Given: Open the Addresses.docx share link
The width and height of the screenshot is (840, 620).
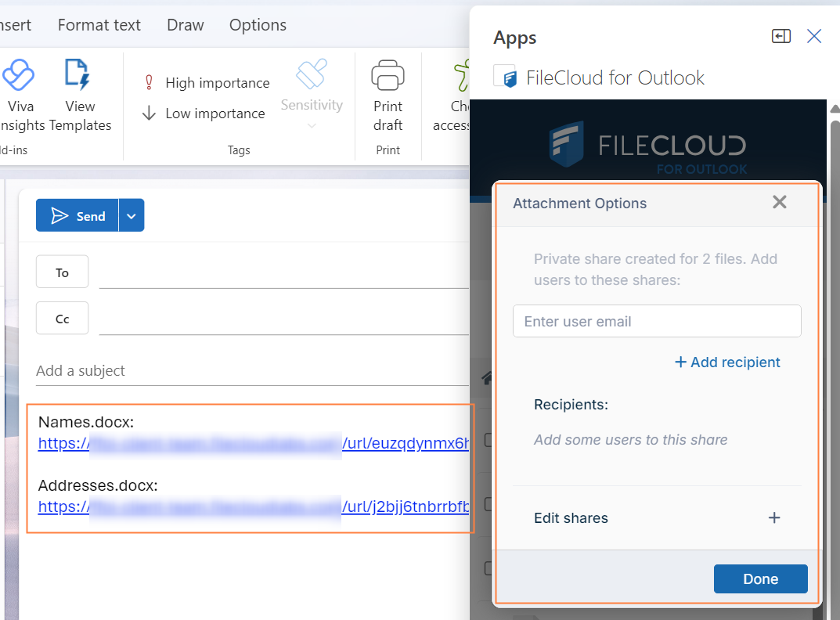Looking at the screenshot, I should click(254, 507).
